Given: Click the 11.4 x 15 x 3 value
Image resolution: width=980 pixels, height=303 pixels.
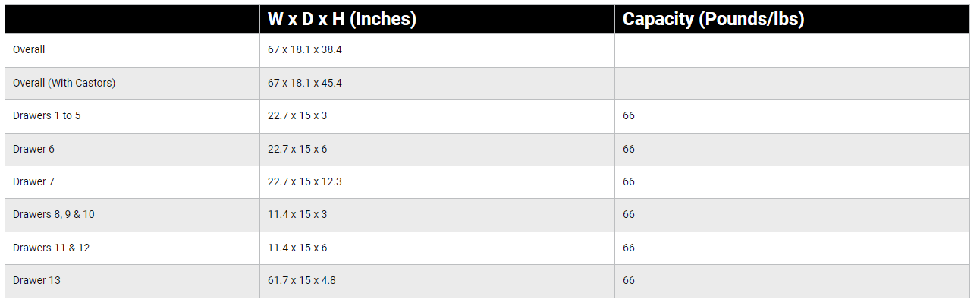Looking at the screenshot, I should coord(297,215).
